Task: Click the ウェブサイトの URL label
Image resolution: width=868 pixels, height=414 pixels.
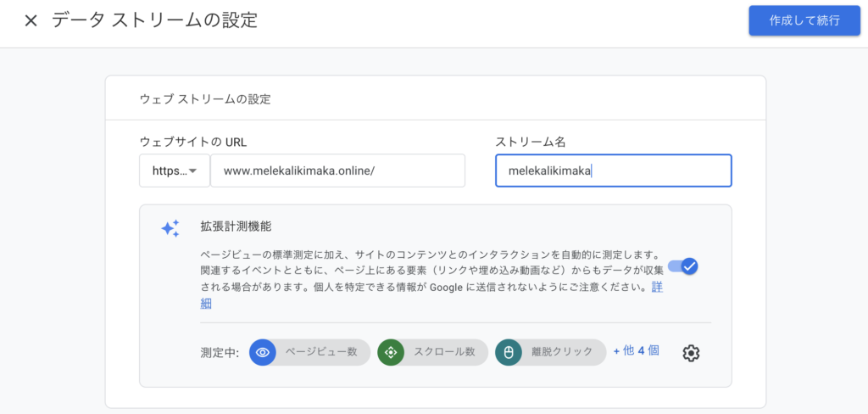Action: [192, 142]
